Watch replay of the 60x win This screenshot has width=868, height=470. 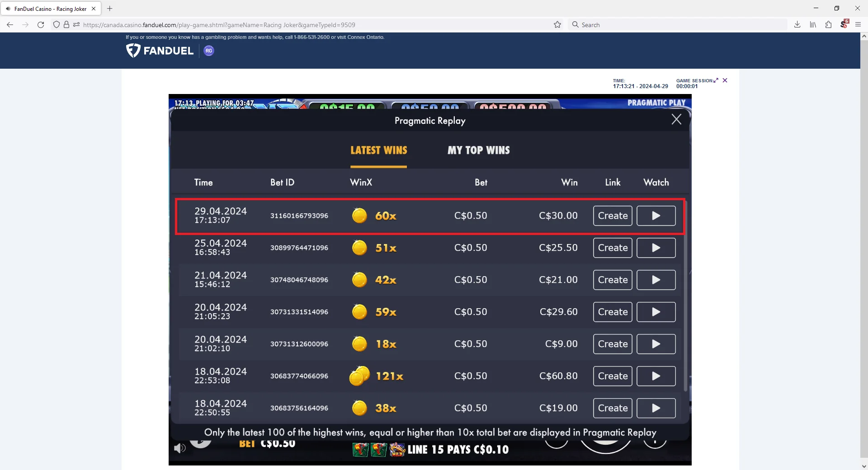(x=656, y=216)
